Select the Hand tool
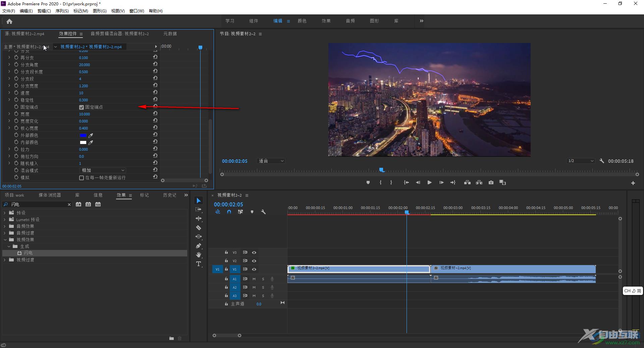Image resolution: width=644 pixels, height=348 pixels. 199,255
